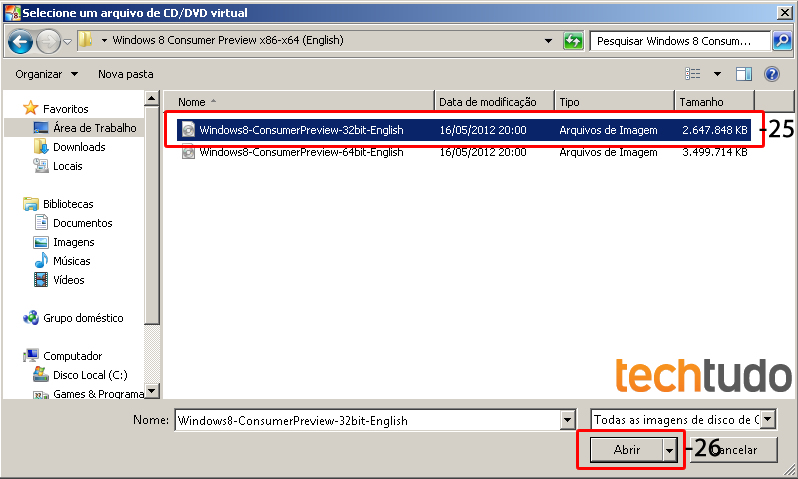Click the Computador monitor icon
This screenshot has width=798, height=479.
click(x=31, y=355)
